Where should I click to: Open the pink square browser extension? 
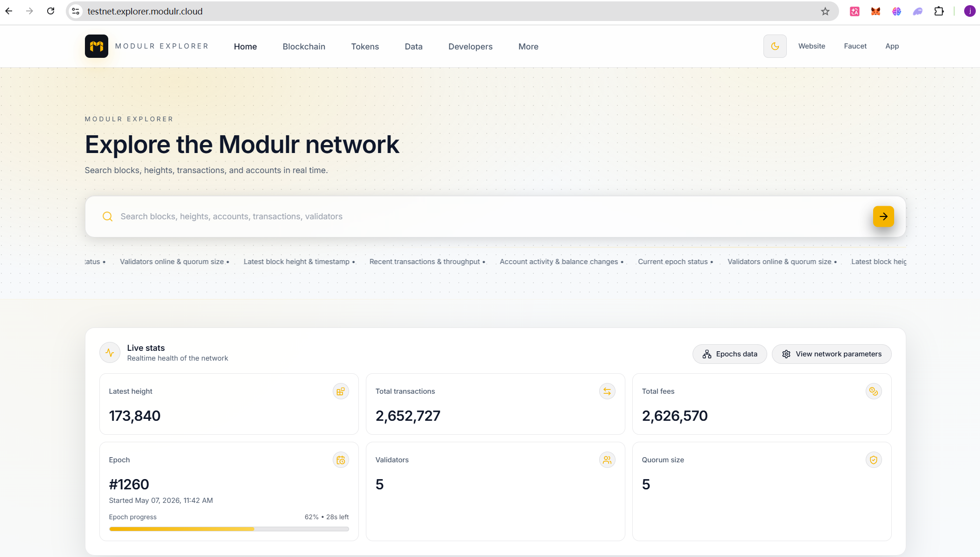coord(854,11)
